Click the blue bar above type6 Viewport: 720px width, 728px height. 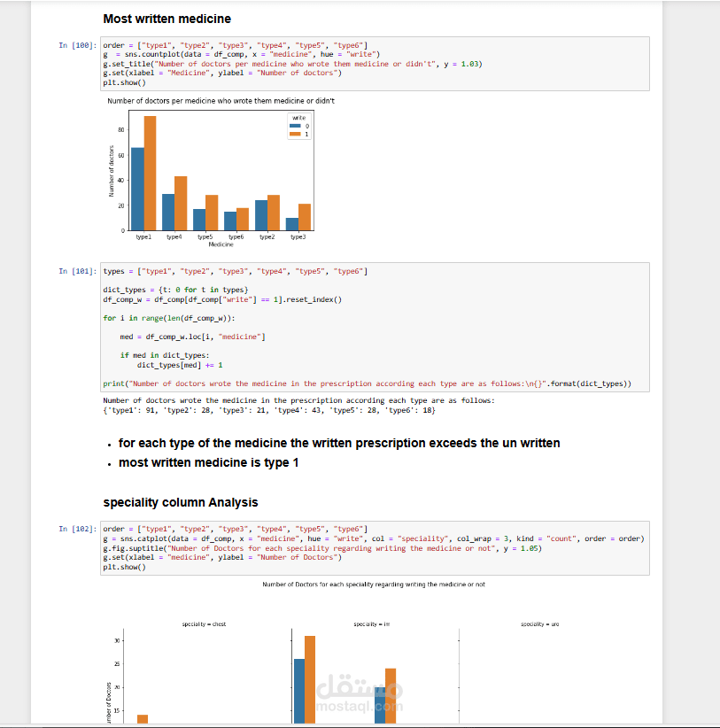coord(230,221)
